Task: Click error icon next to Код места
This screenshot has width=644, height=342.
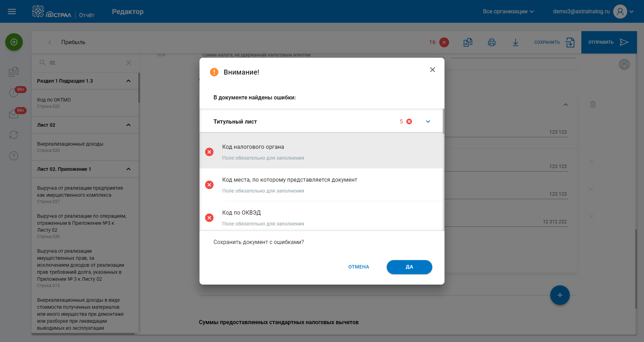Action: pos(209,185)
